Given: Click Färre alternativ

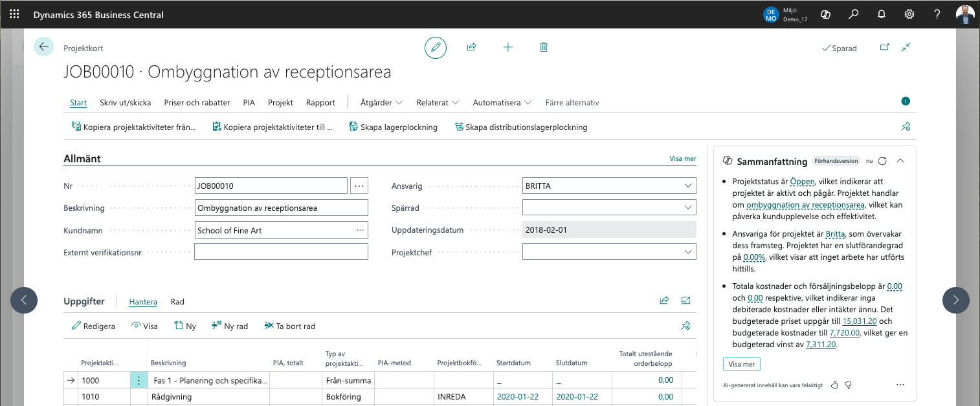Looking at the screenshot, I should pos(572,102).
